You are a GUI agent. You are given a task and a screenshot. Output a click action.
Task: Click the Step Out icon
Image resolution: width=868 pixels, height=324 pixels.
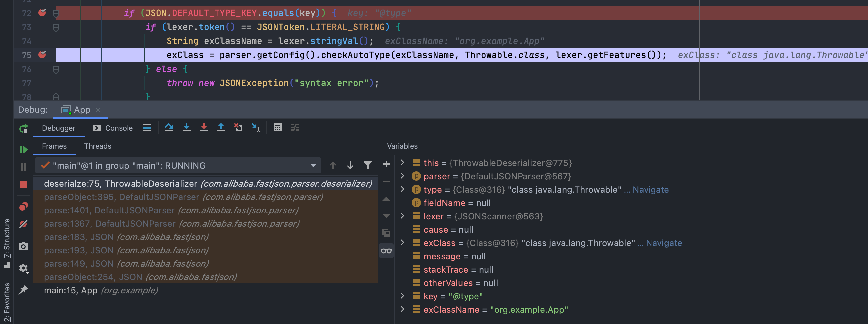click(x=221, y=128)
